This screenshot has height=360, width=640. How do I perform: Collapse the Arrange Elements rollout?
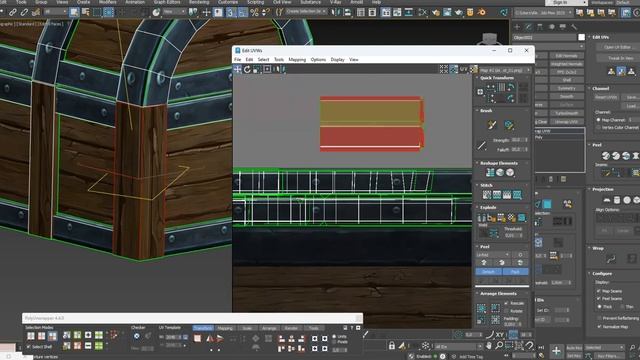[477, 293]
